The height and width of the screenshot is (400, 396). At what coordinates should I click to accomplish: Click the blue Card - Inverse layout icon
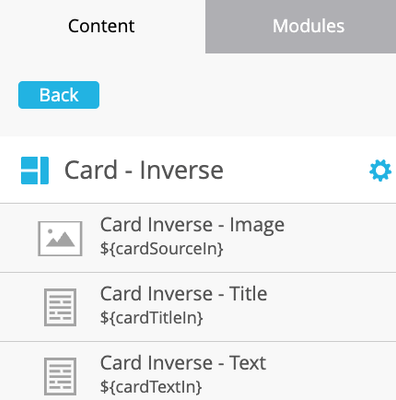tap(35, 171)
